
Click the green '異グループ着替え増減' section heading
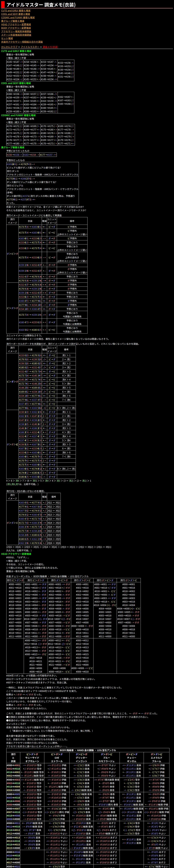tap(12, 147)
